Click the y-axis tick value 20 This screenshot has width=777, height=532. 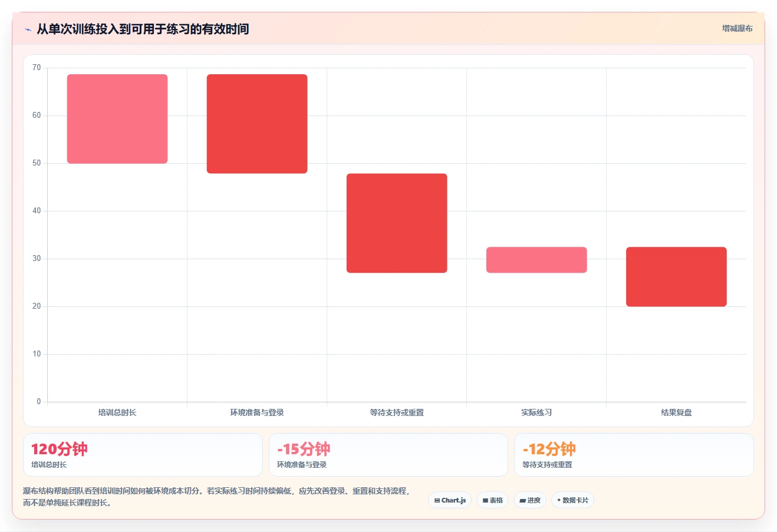37,306
